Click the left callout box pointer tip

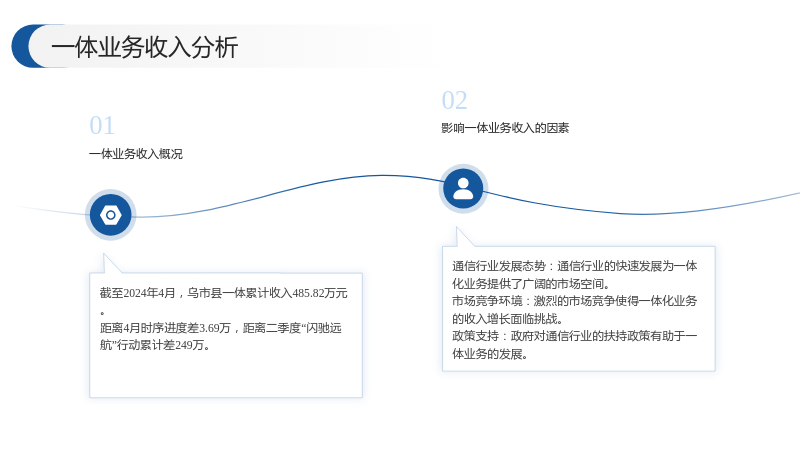105,255
